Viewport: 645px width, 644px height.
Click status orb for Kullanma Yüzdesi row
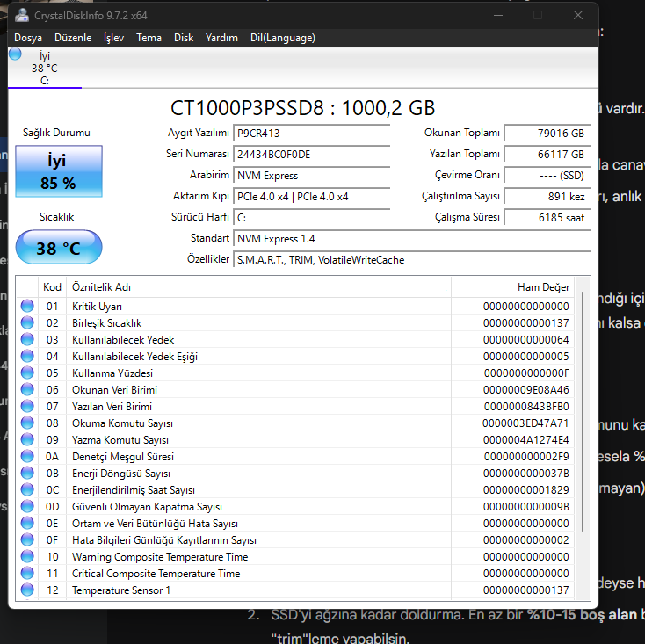coord(27,373)
